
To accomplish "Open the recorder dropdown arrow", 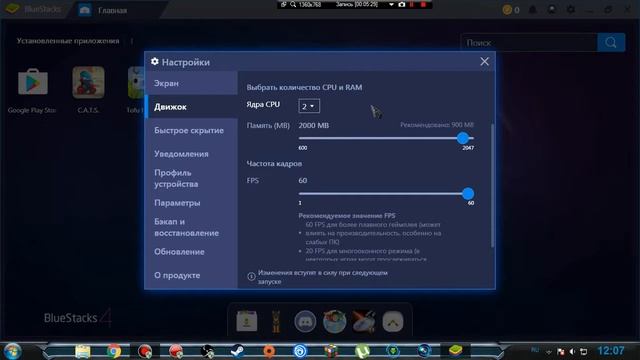I will tap(391, 4).
